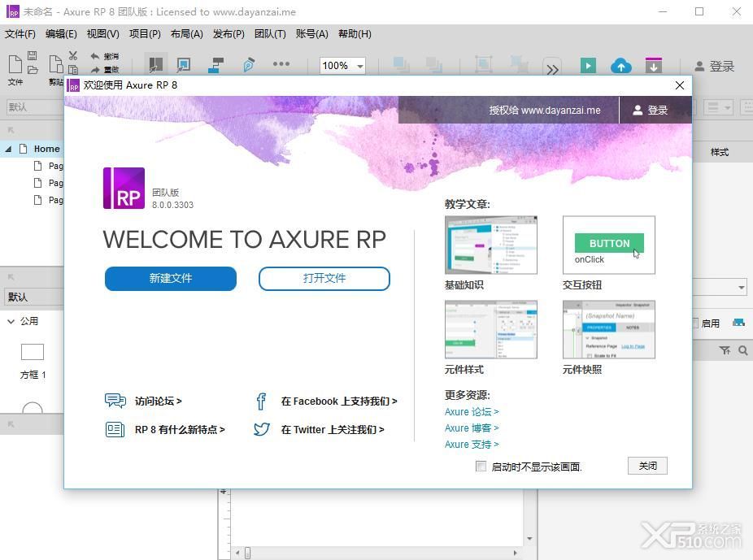Click the search magnifier in right panel
Screen dimensions: 753x560
(743, 351)
